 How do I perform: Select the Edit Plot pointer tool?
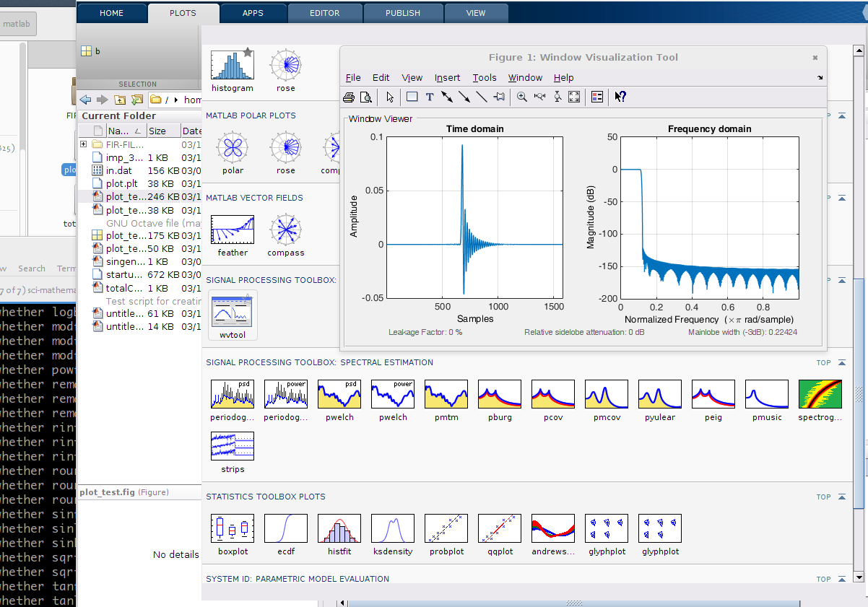390,97
